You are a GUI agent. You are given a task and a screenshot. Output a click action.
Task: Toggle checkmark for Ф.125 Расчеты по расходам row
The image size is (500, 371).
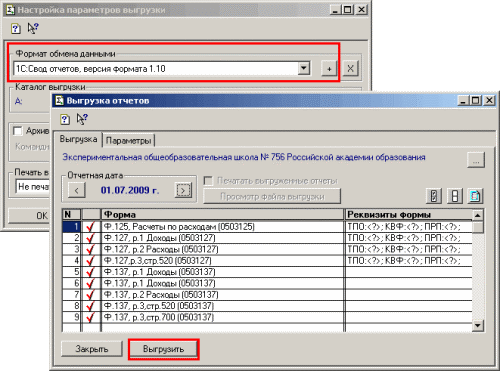(90, 227)
